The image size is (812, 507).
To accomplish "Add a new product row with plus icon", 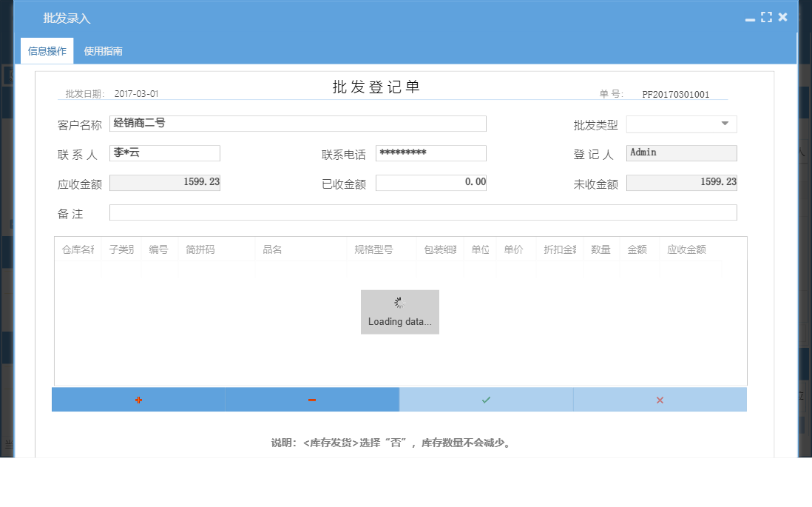I will [x=138, y=399].
